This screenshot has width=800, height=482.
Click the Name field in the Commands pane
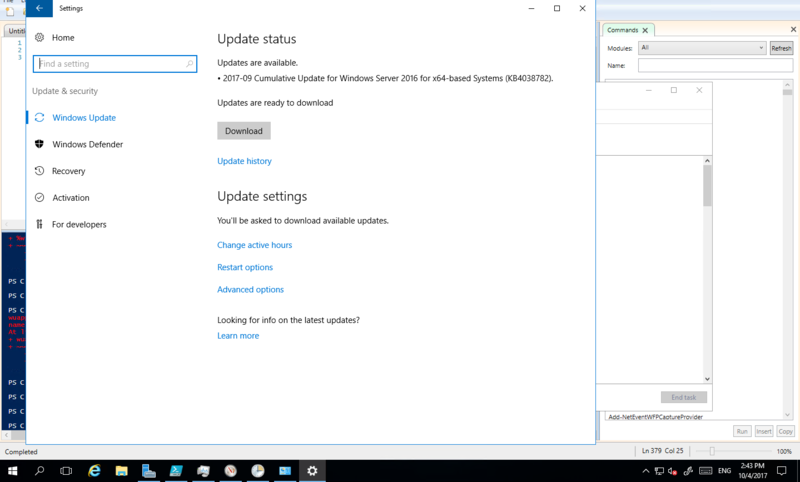(x=715, y=65)
